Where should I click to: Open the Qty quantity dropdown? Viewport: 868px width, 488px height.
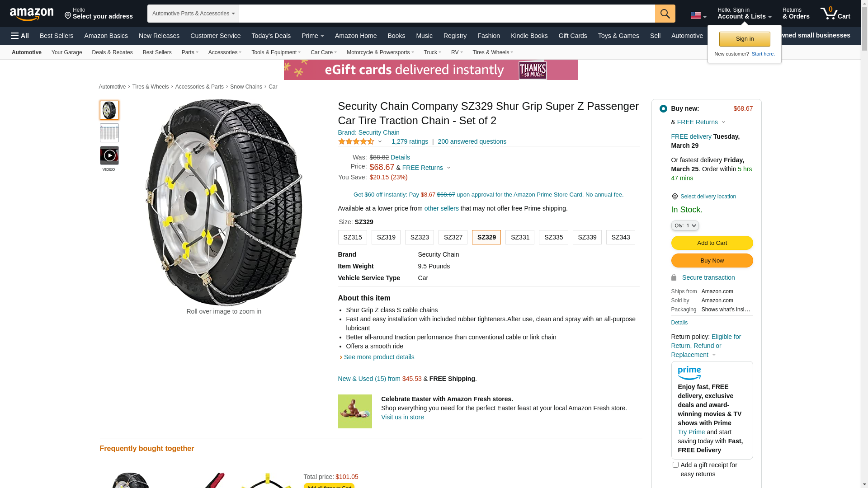[684, 225]
